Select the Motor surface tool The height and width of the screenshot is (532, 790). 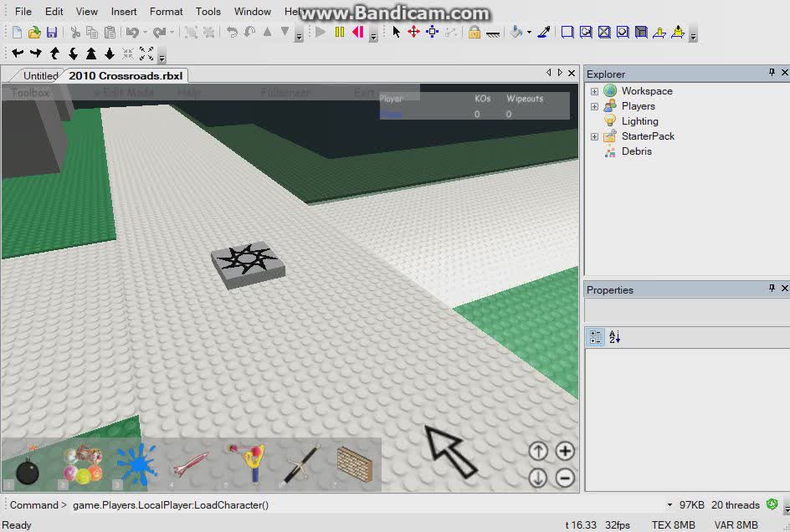click(678, 33)
